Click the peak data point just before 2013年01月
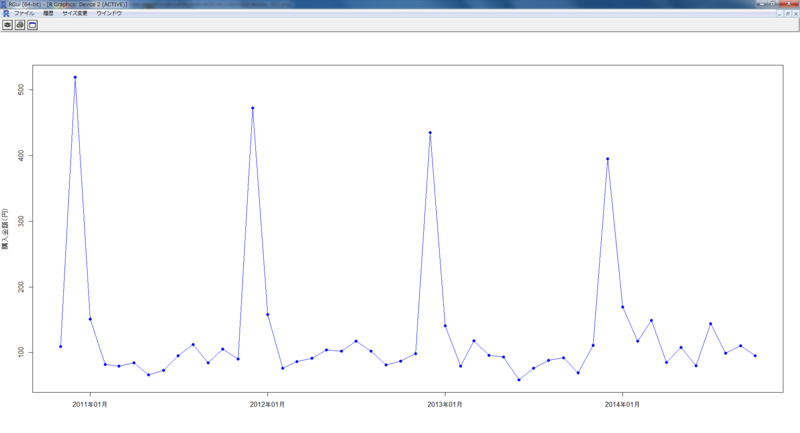 tap(430, 133)
